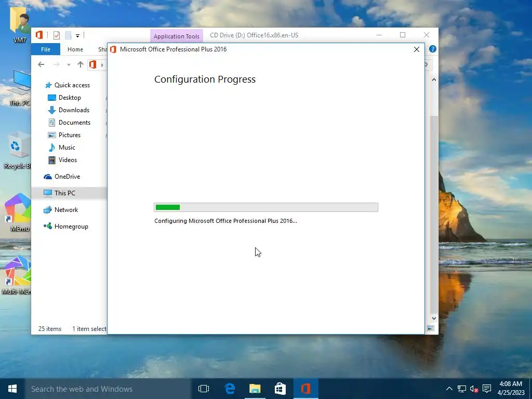Launch the Multi-MEmu desktop shortcut
The height and width of the screenshot is (399, 532).
click(x=17, y=275)
